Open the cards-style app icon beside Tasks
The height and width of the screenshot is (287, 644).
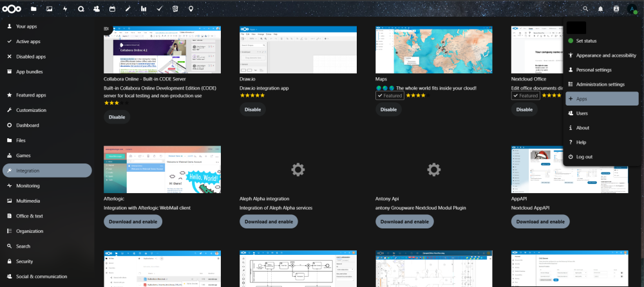click(175, 8)
